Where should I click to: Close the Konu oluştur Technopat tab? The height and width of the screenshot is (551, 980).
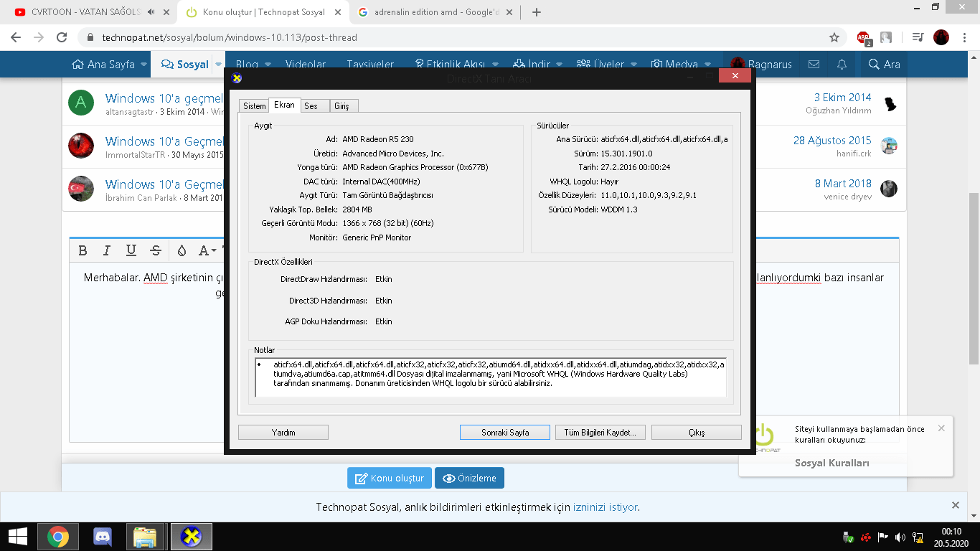tap(336, 12)
